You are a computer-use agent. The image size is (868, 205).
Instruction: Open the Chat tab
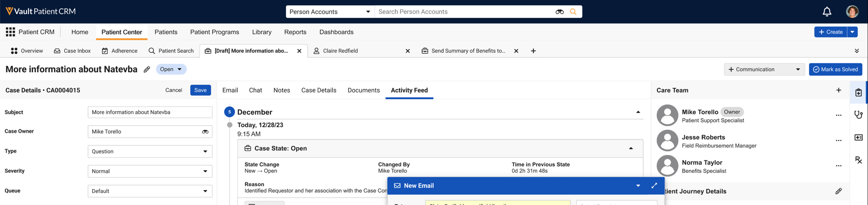pyautogui.click(x=256, y=90)
